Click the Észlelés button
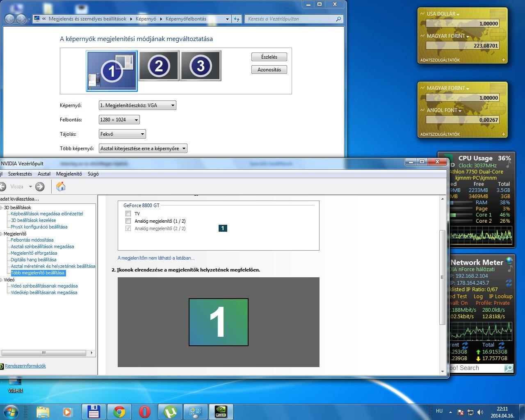Screen dimensions: 525x420 click(269, 57)
